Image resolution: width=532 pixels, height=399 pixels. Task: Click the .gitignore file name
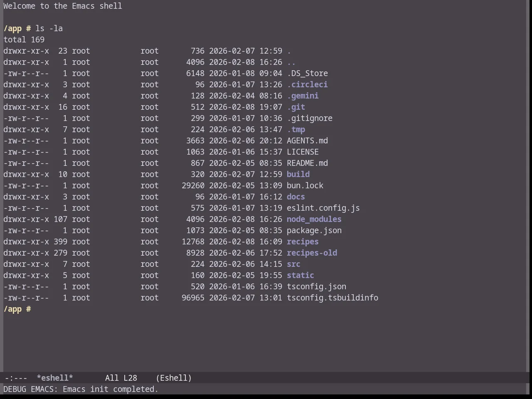pos(310,118)
